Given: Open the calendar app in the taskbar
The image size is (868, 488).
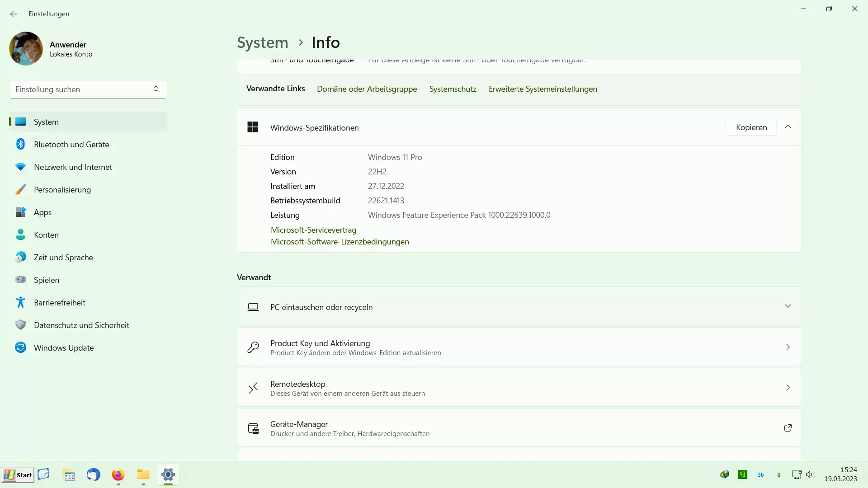Looking at the screenshot, I should 69,475.
